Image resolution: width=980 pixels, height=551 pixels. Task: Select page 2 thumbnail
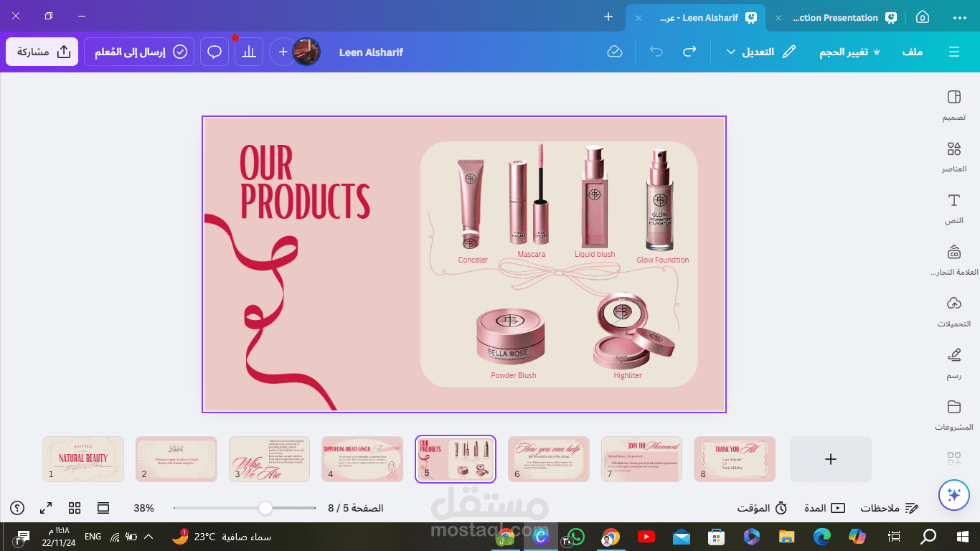[176, 459]
